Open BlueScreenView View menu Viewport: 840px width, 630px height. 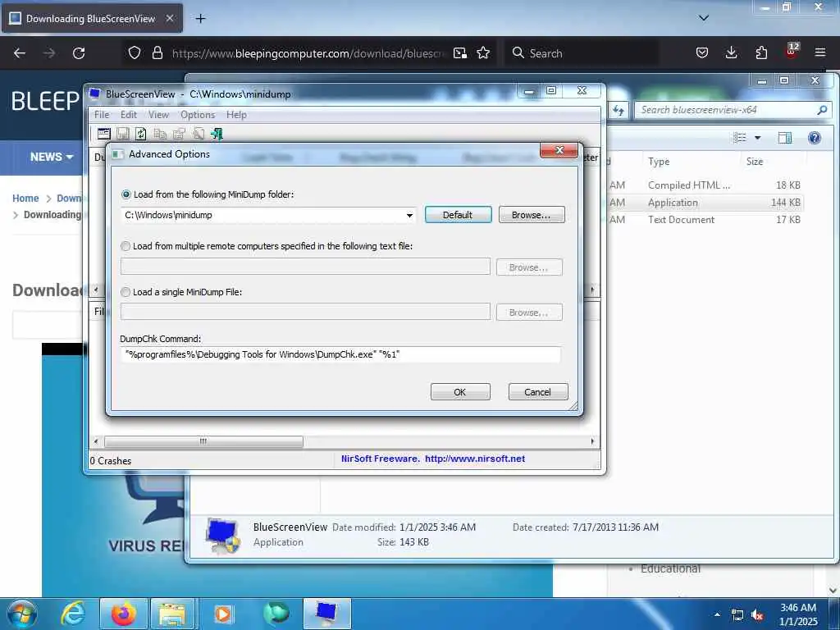(158, 115)
